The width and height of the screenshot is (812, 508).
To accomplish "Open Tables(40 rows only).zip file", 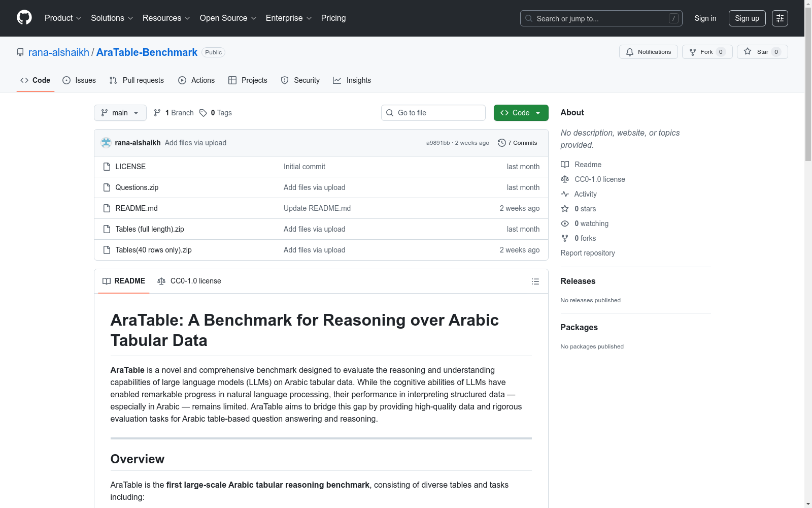I will click(154, 250).
